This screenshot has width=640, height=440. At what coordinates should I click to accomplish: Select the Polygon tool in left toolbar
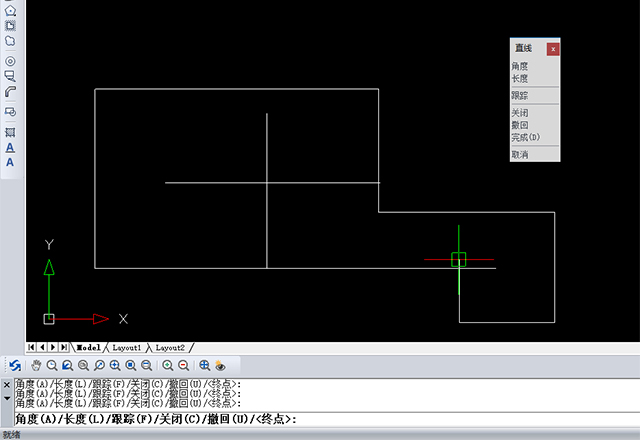tap(10, 10)
